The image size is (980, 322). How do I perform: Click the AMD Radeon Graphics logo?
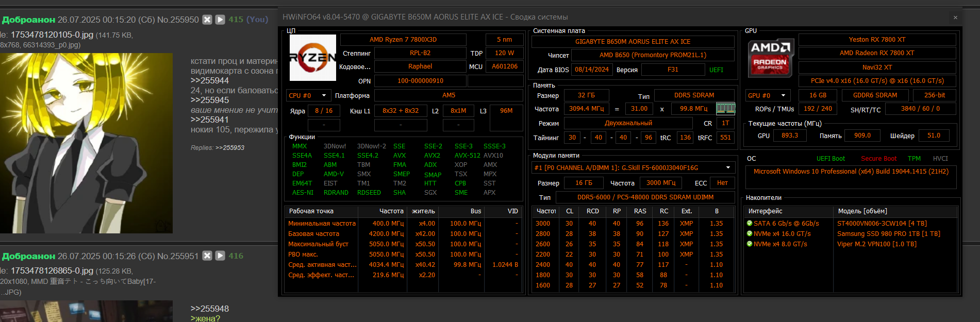pos(770,58)
